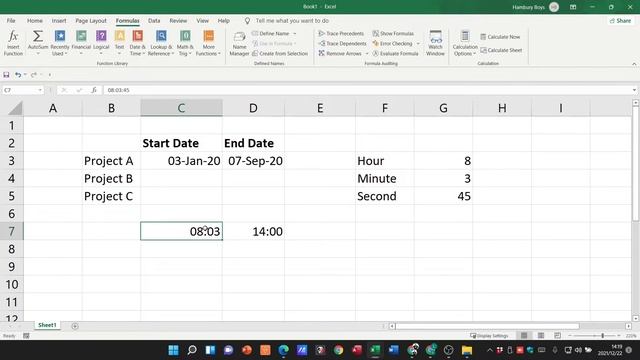Open the Name Manager
The width and height of the screenshot is (640, 360).
[239, 42]
